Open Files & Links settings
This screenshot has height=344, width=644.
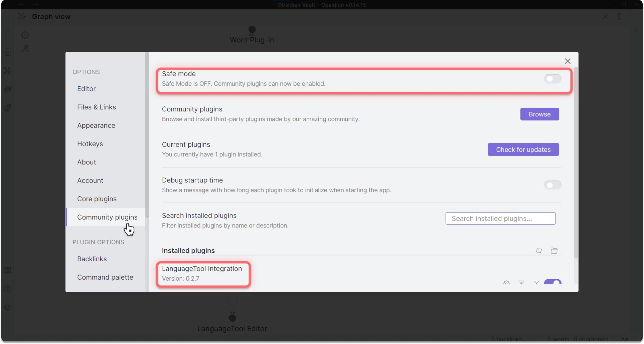tap(106, 107)
